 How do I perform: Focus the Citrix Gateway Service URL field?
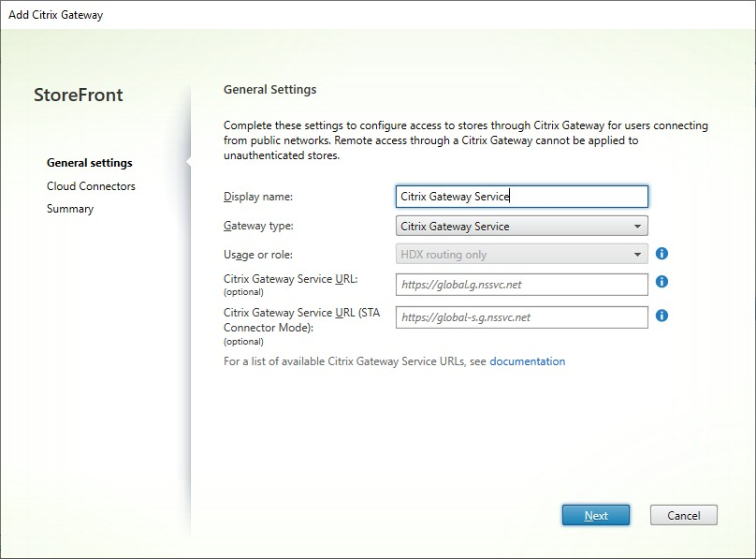(x=521, y=285)
